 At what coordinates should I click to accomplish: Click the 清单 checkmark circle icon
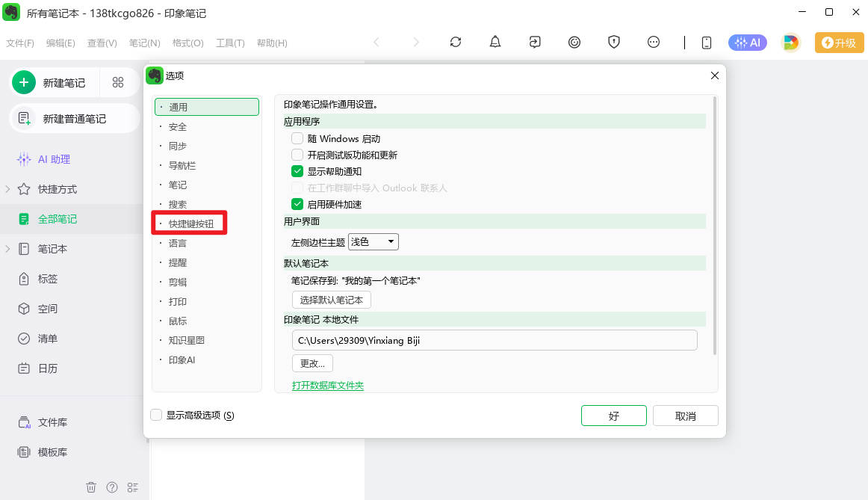click(24, 339)
